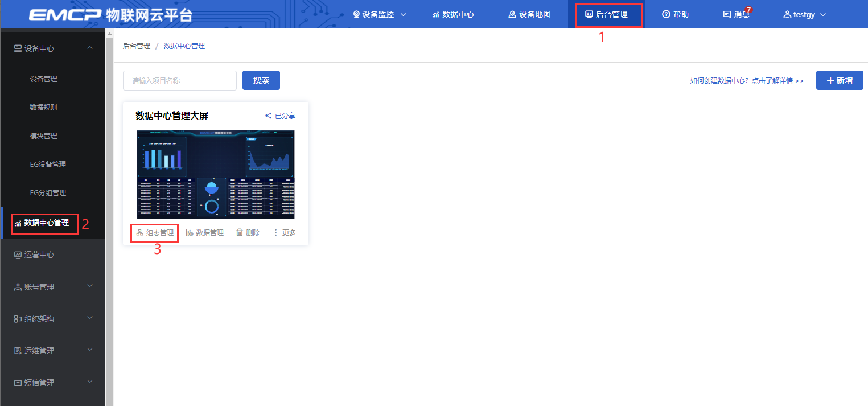Click the chart icon beside 数据管理
This screenshot has height=406, width=868.
click(x=190, y=233)
